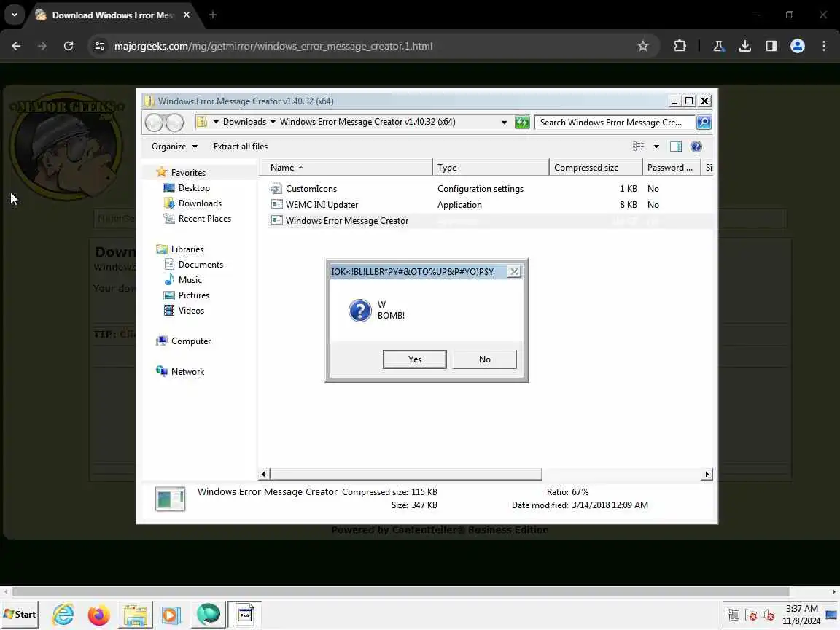Close the BOMB message dialog
840x630 pixels.
514,271
